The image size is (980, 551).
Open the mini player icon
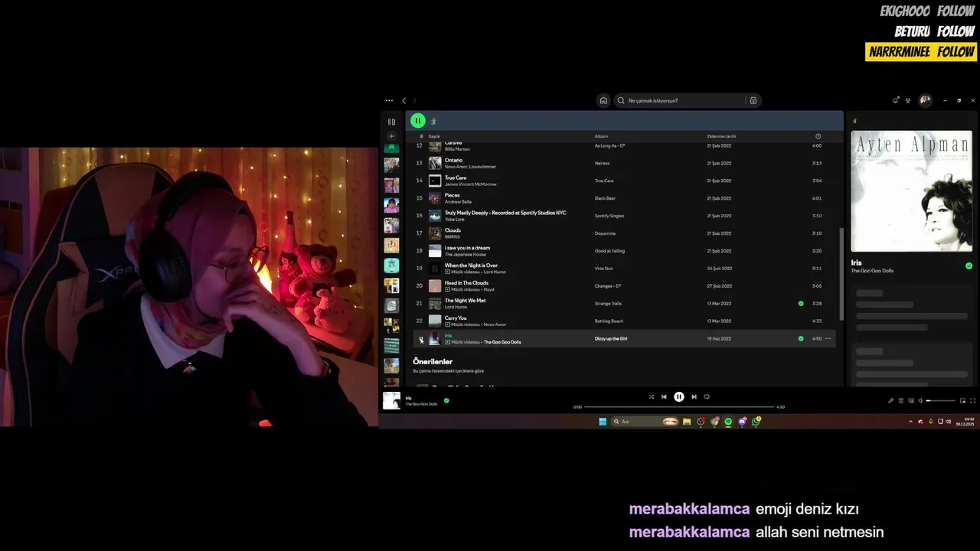(x=962, y=400)
